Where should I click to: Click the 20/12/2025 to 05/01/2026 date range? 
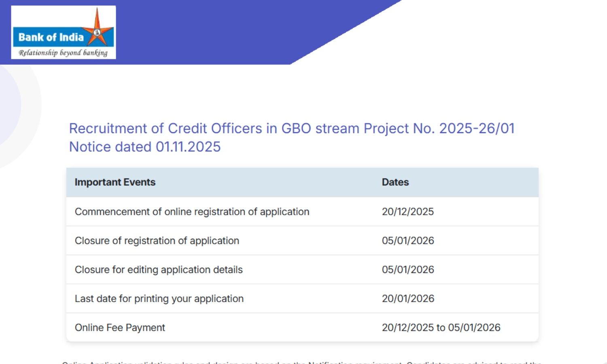click(441, 328)
